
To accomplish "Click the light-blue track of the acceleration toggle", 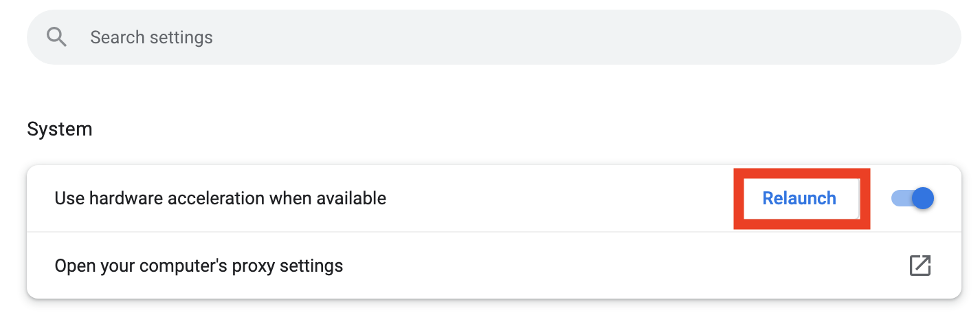I will pyautogui.click(x=901, y=199).
